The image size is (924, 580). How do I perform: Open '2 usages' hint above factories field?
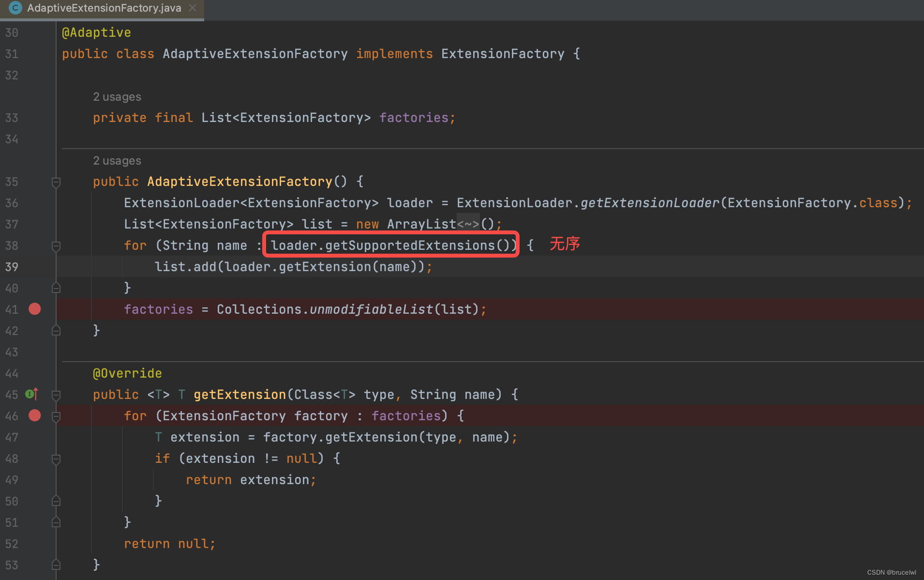click(117, 97)
